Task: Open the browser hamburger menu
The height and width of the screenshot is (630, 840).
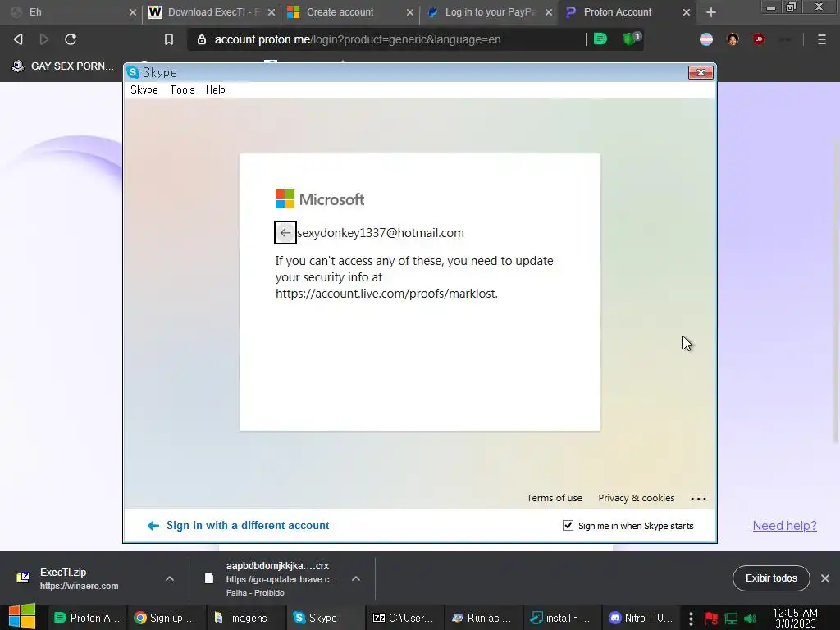Action: coord(821,39)
